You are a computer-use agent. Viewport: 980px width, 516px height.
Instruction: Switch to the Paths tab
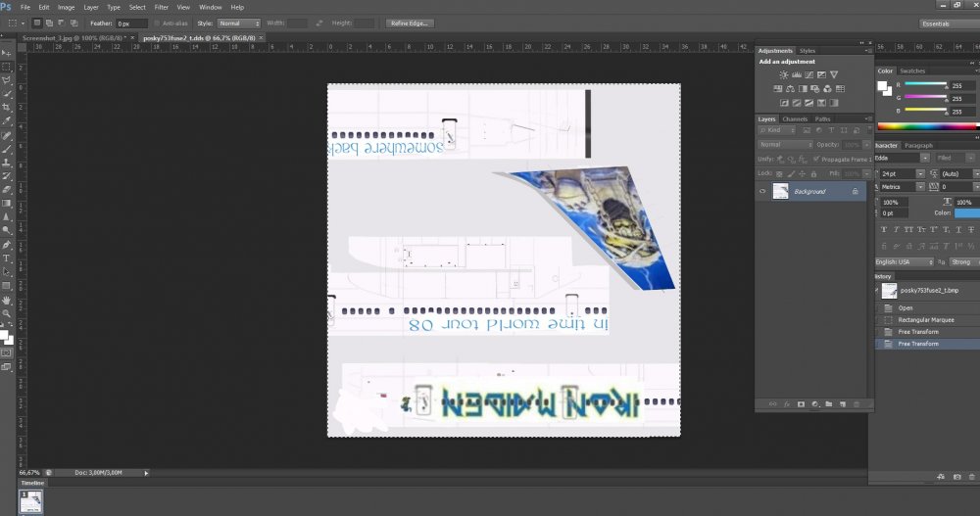click(822, 118)
